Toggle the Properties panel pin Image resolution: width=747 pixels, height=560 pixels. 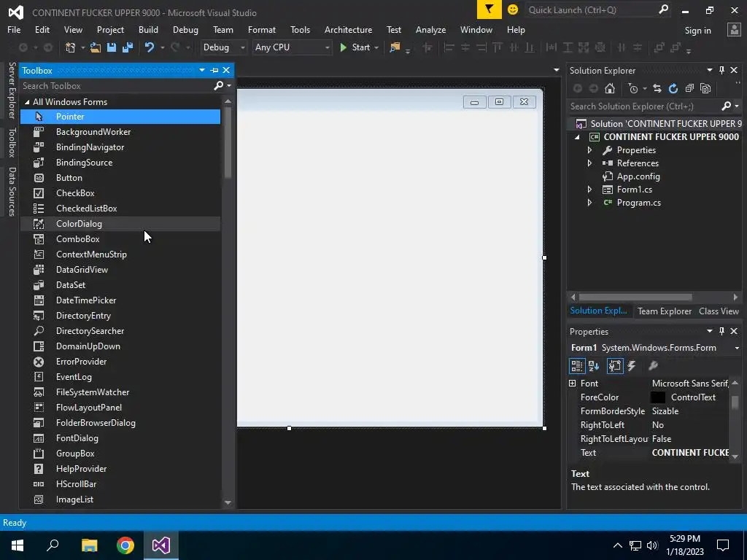[721, 331]
